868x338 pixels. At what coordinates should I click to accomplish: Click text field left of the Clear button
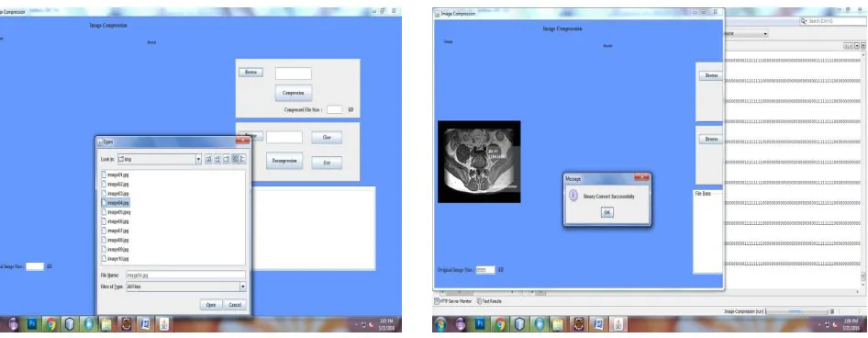tap(284, 137)
